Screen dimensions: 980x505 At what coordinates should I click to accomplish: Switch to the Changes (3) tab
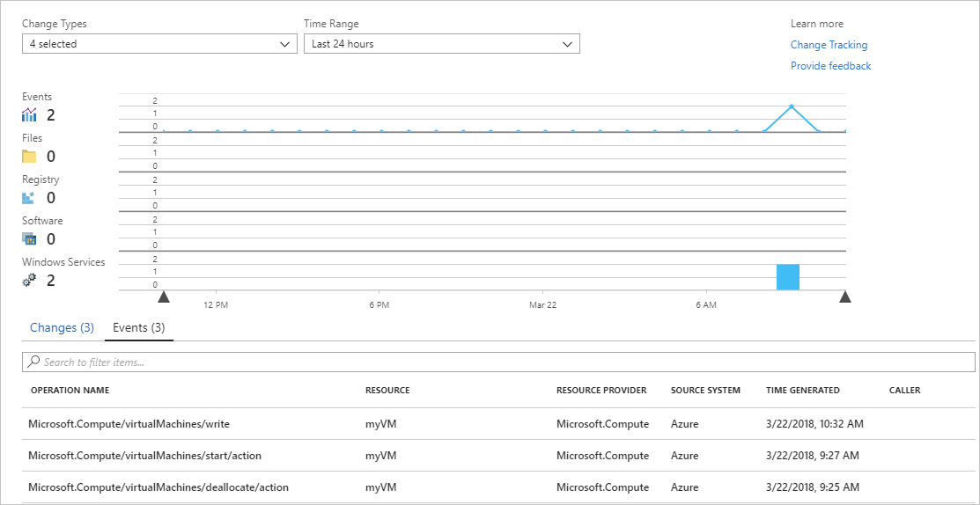(x=62, y=327)
